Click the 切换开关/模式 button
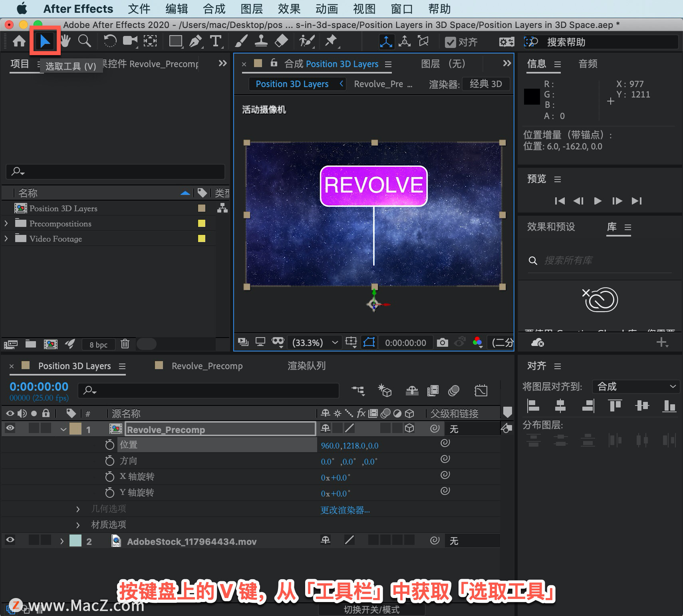The image size is (683, 616). click(x=371, y=610)
